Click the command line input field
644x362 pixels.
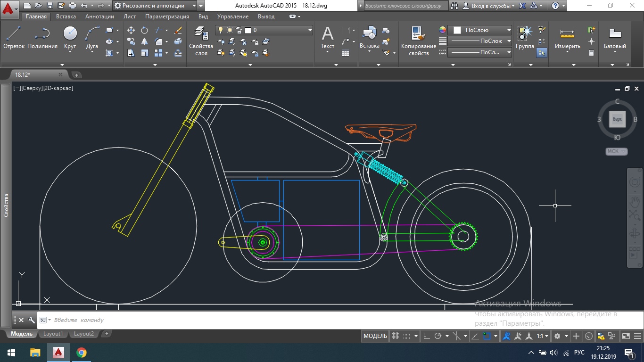189,320
